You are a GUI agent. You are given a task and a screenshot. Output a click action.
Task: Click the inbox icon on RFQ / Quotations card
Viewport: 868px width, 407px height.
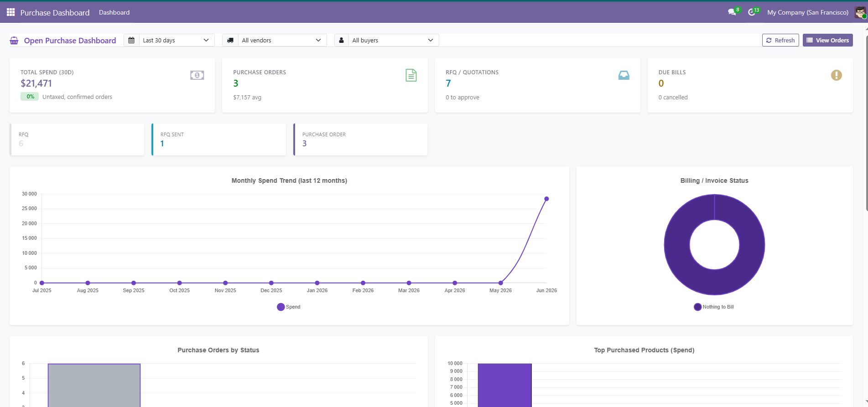click(x=624, y=75)
